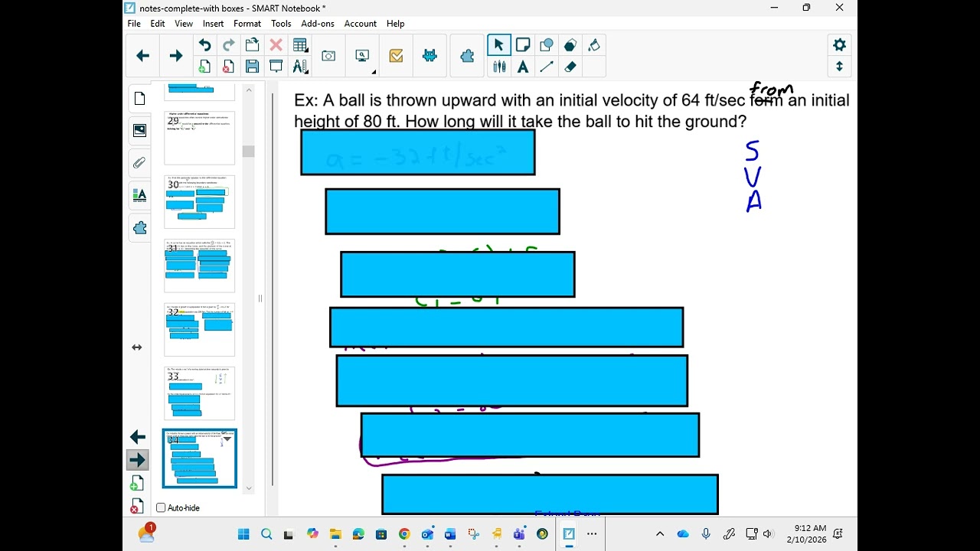Select the Line tool
The width and height of the screenshot is (980, 551).
click(547, 67)
